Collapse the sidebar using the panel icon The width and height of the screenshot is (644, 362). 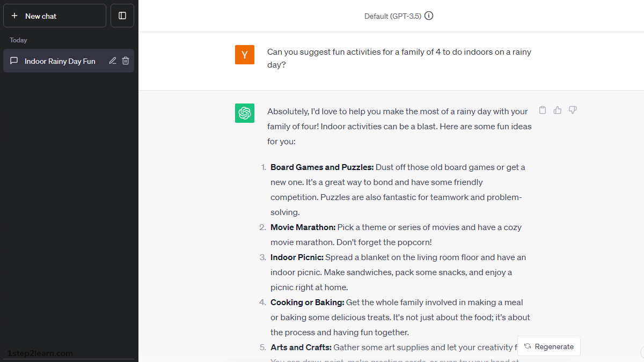122,16
